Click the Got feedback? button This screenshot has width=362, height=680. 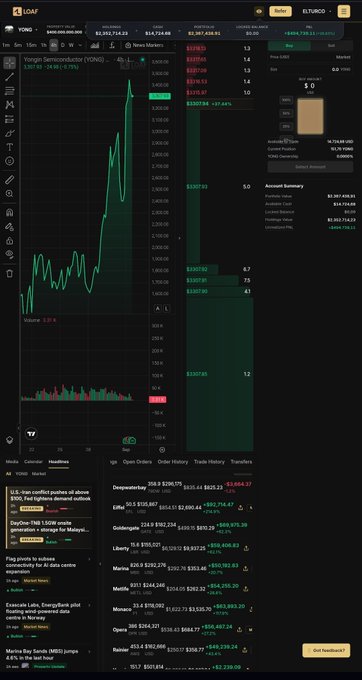[x=326, y=650]
